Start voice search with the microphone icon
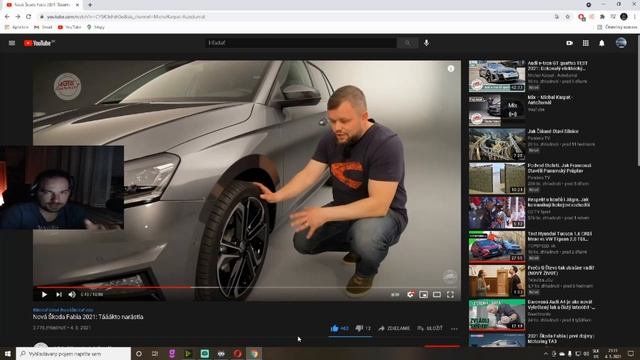The image size is (640, 360). click(x=427, y=43)
